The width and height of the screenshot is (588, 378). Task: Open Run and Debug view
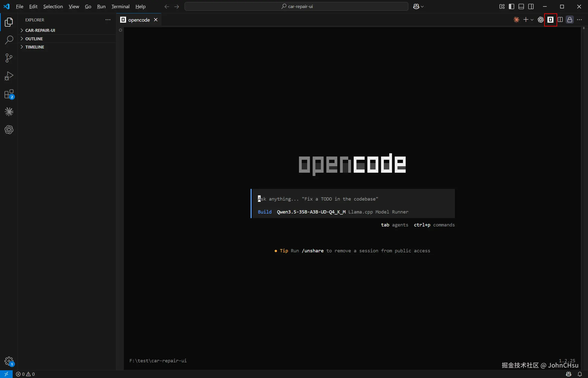9,76
